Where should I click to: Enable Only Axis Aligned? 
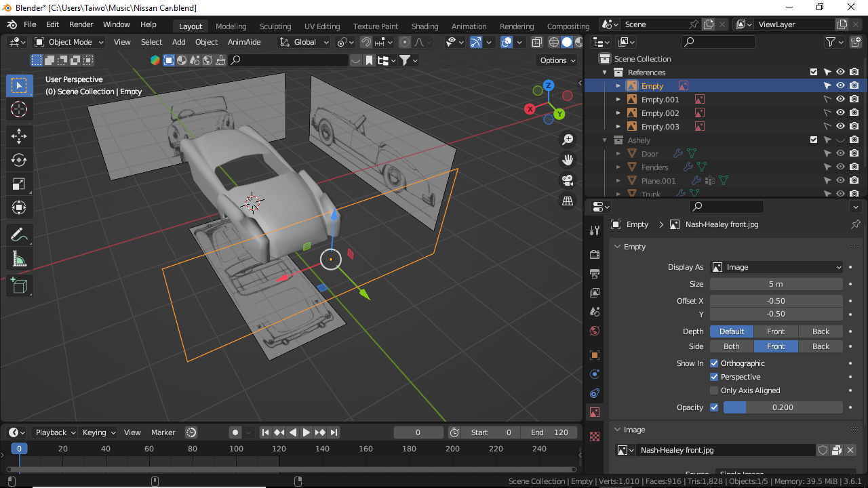pyautogui.click(x=713, y=390)
